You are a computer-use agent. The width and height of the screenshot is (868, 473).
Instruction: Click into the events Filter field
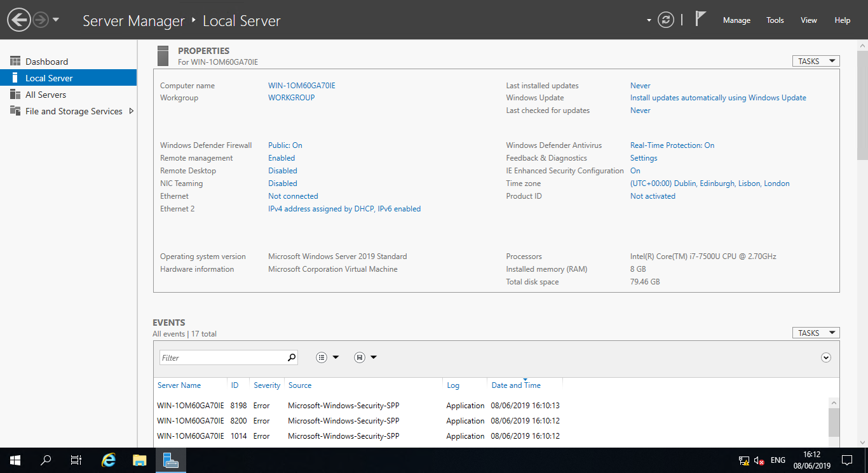tap(222, 357)
